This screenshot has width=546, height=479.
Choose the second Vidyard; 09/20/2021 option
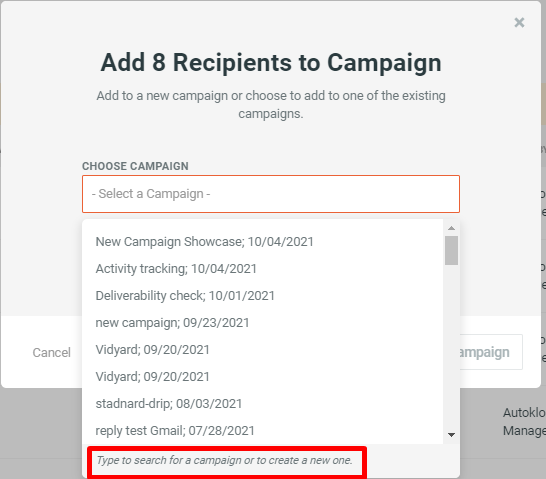263,377
